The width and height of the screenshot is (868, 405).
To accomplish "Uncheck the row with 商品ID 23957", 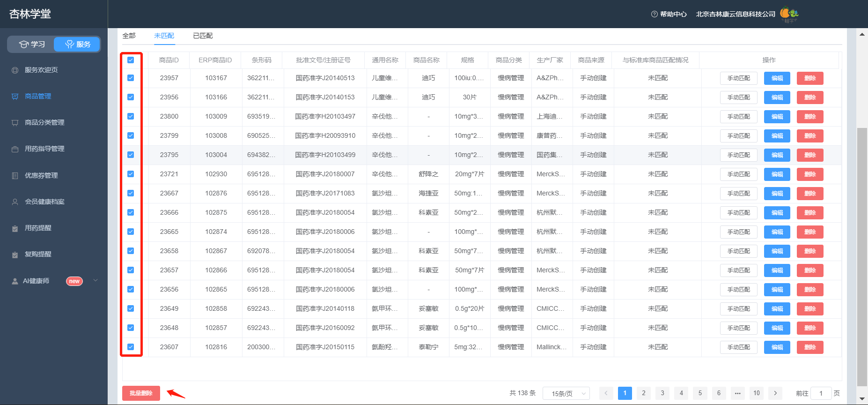I will pos(131,78).
